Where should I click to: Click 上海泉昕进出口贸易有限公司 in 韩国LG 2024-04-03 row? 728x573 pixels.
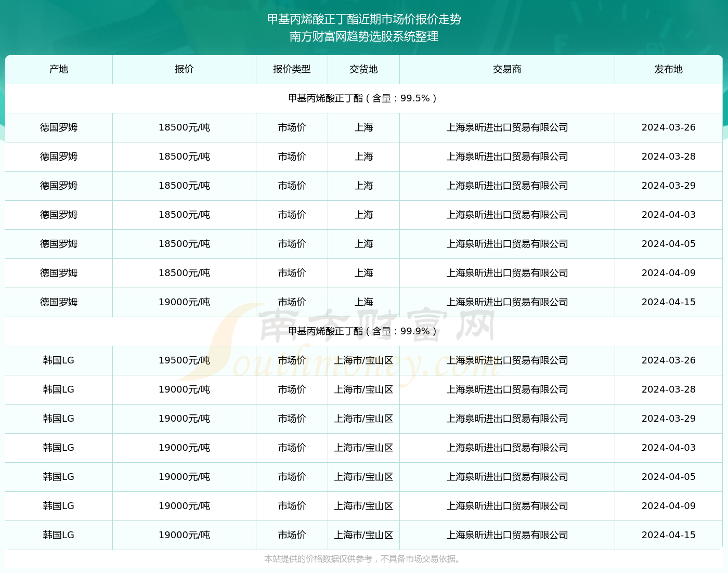click(x=507, y=448)
